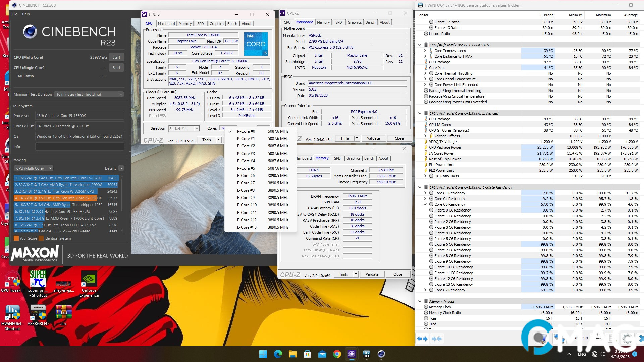Expand the HWiNFO sensor columns with the blue arrows
This screenshot has width=644, height=362.
422,339
